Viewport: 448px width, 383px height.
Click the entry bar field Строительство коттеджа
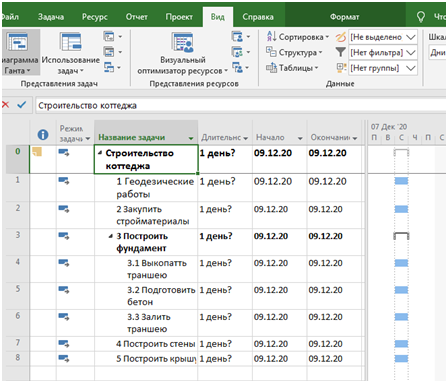[x=241, y=105]
